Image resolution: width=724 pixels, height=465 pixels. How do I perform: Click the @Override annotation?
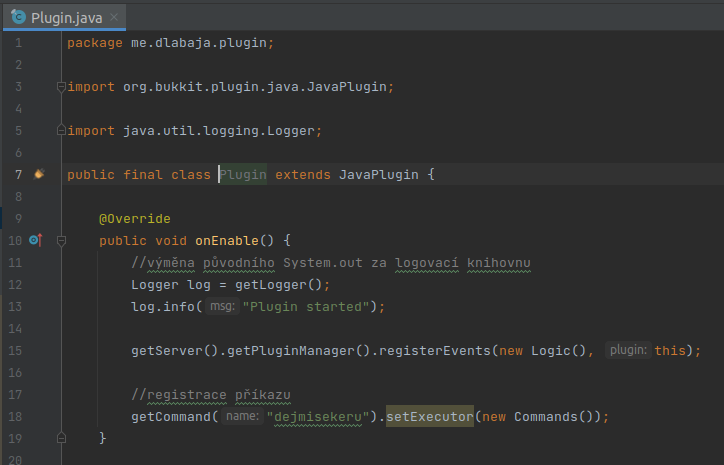pos(135,218)
